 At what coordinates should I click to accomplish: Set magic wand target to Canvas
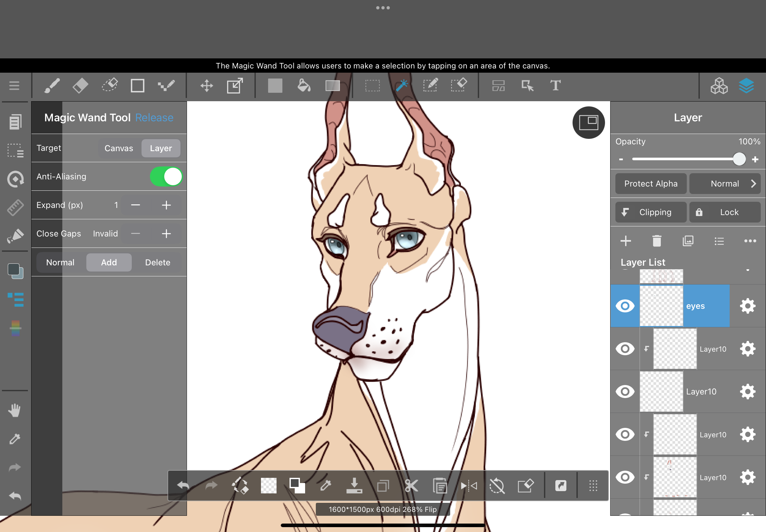(119, 148)
